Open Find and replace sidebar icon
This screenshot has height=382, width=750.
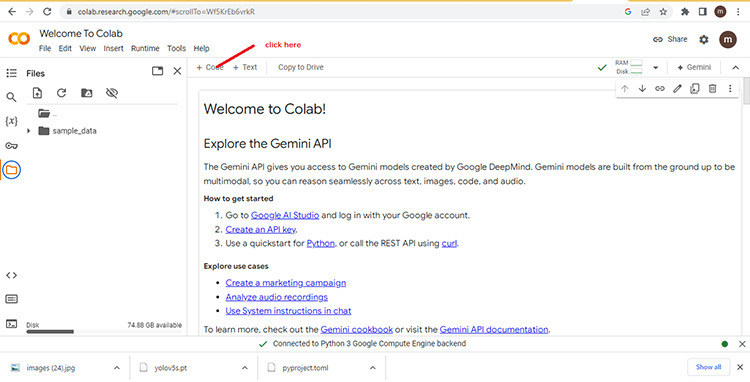11,98
